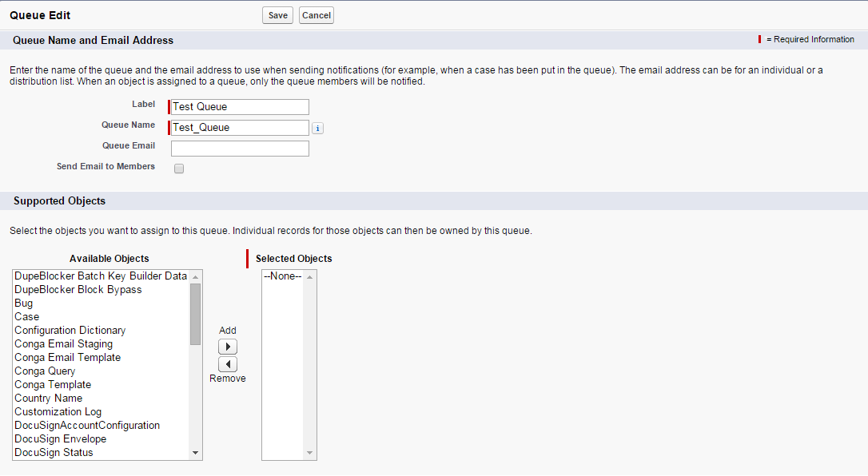Image resolution: width=868 pixels, height=476 pixels.
Task: Select Case in Available Objects
Action: [x=27, y=317]
